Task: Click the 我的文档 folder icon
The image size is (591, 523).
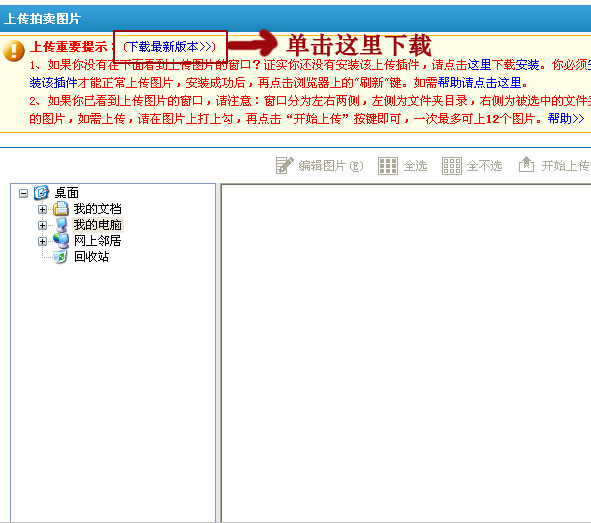Action: pos(61,208)
